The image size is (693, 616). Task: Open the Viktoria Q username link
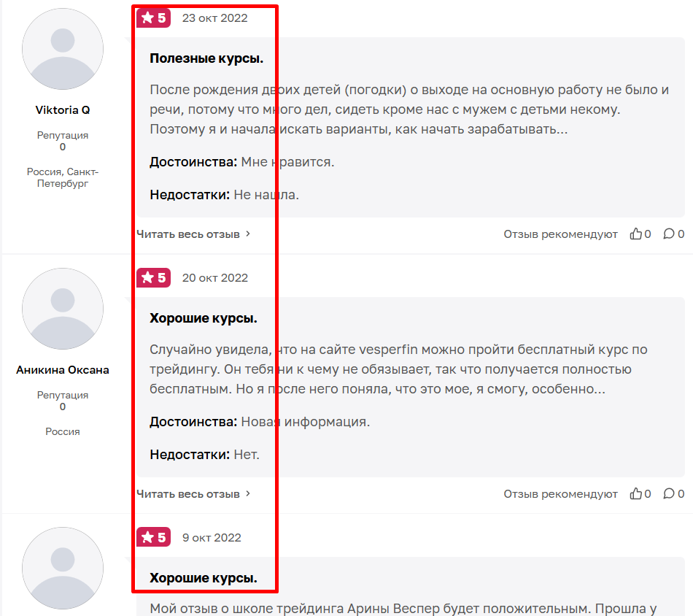coord(63,109)
